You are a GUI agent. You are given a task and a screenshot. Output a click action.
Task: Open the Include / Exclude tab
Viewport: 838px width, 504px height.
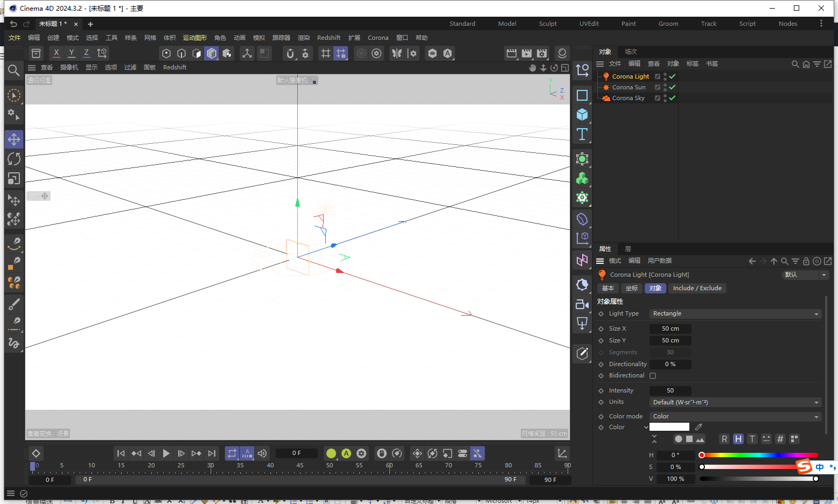[x=697, y=288]
